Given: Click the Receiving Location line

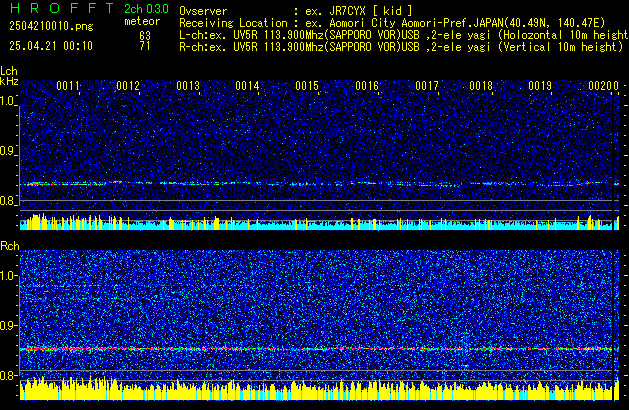Looking at the screenshot, I should pos(392,23).
